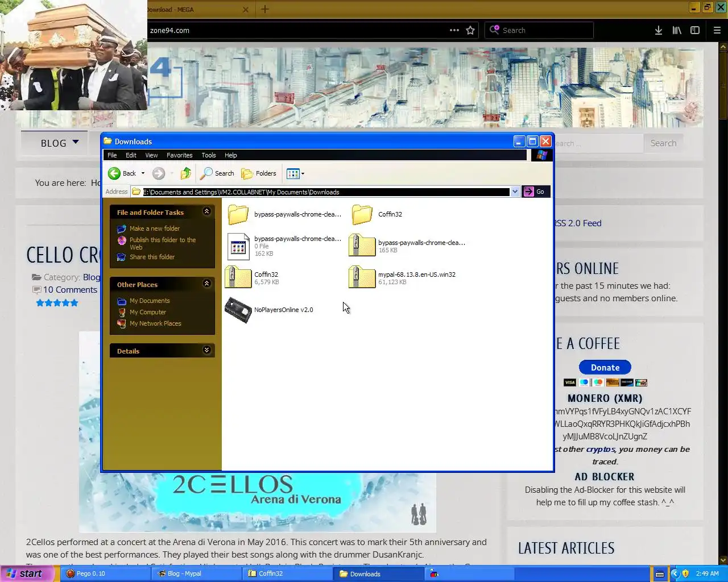
Task: Open the 10 Comments link
Action: (x=70, y=290)
